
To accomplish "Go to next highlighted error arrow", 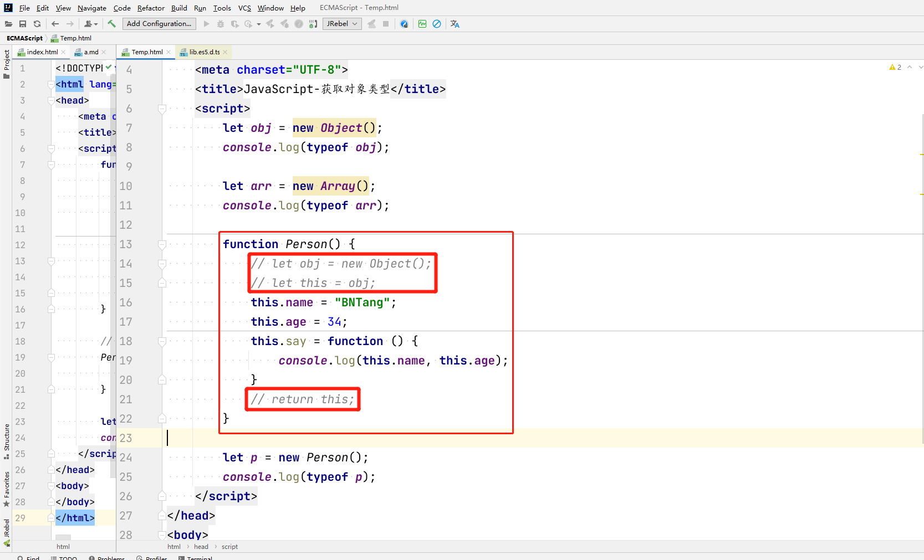I will (920, 67).
